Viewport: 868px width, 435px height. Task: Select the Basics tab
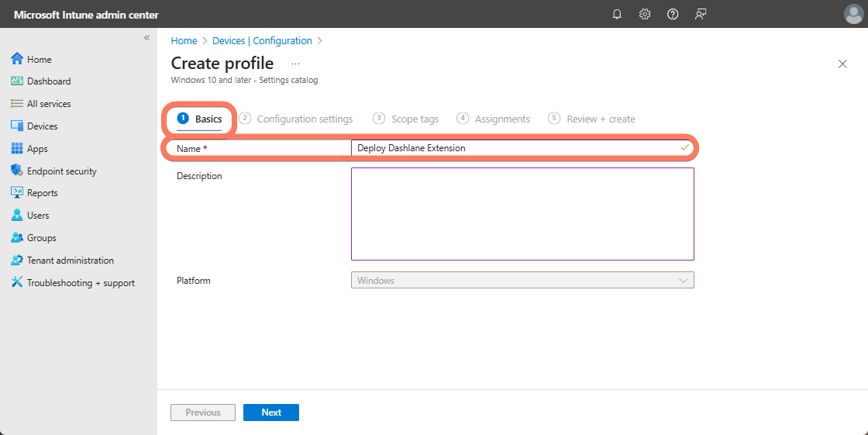[x=200, y=119]
